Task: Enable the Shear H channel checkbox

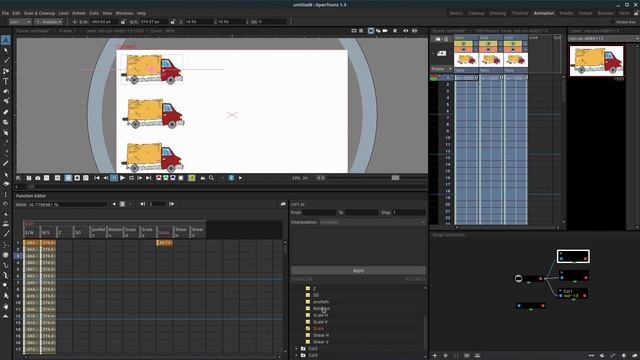Action: [x=308, y=335]
